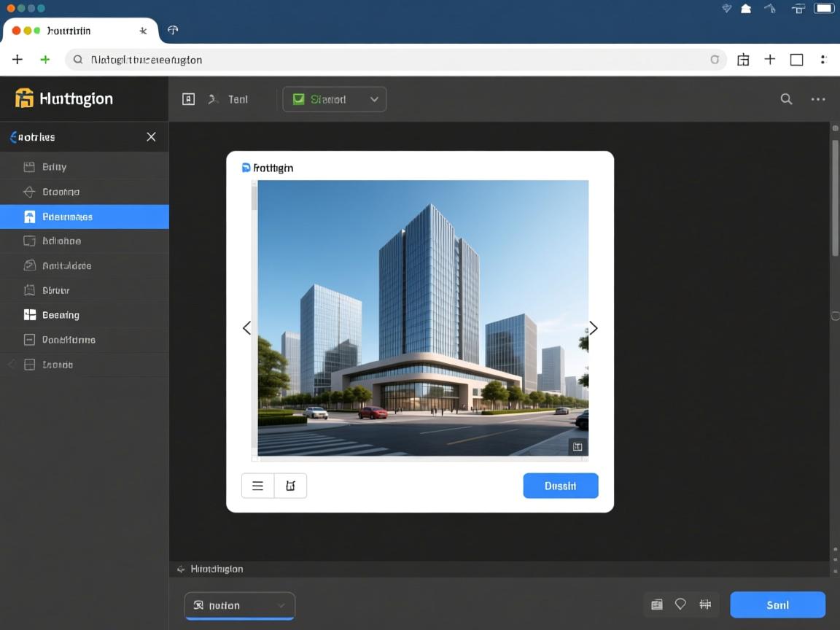The image size is (840, 630).
Task: Click the heart favorite icon in the bottom bar
Action: pyautogui.click(x=680, y=604)
